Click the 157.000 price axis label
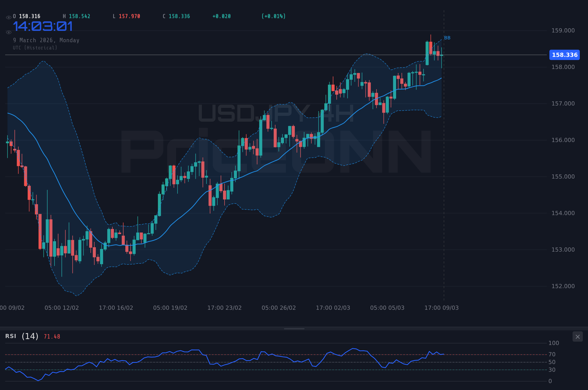Image resolution: width=588 pixels, height=390 pixels. [563, 104]
